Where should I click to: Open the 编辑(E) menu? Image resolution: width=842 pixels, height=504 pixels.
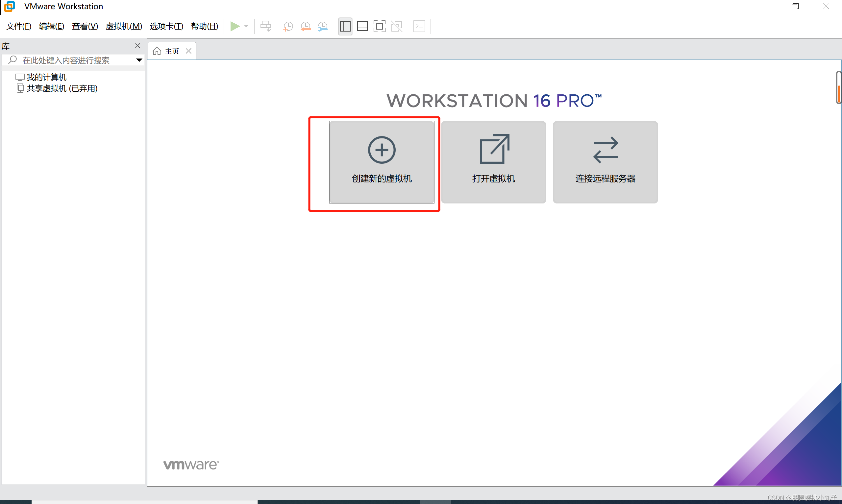pos(52,26)
